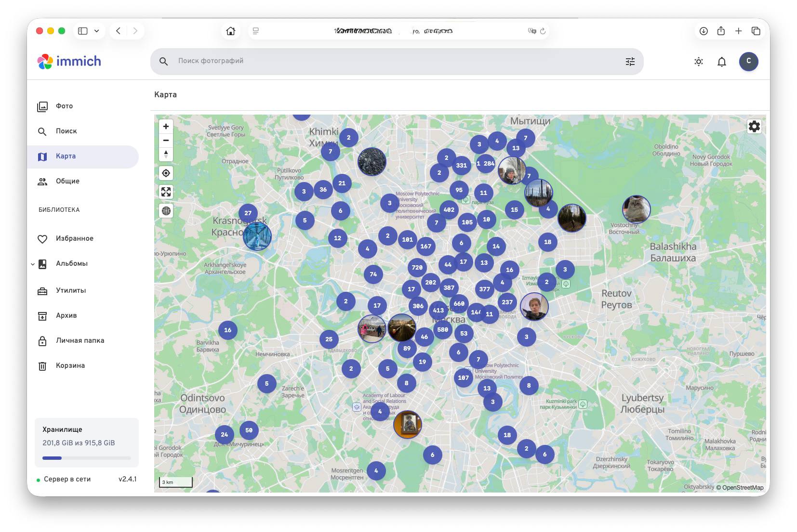Viewport: 797px width, 532px height.
Task: Open the cat photo marker on map
Action: 637,209
